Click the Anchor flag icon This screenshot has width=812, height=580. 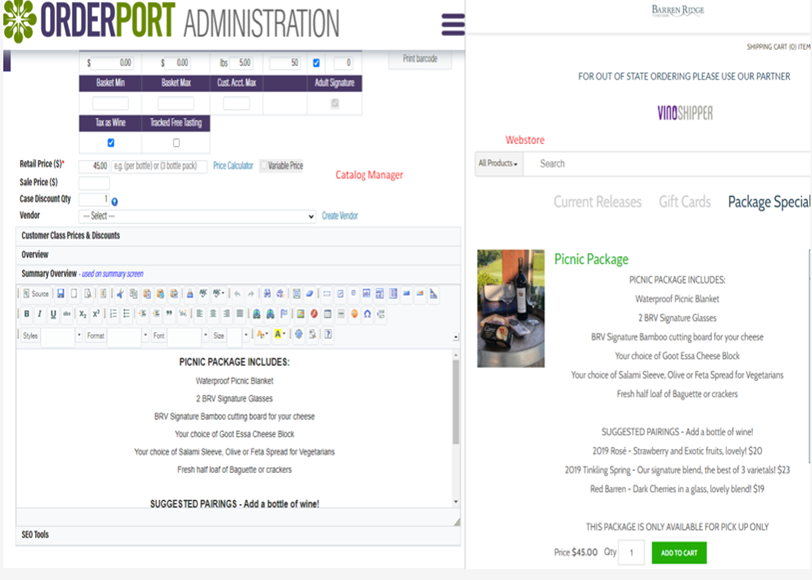pyautogui.click(x=284, y=313)
